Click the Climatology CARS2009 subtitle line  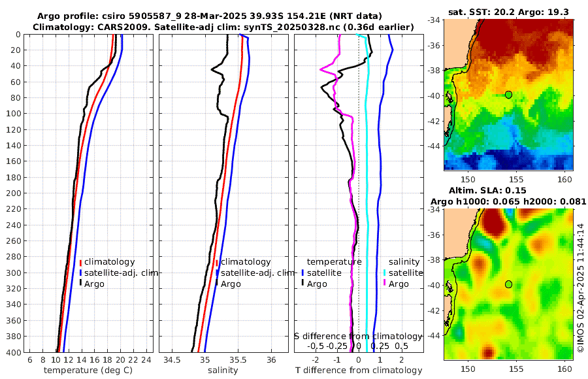[x=223, y=27]
